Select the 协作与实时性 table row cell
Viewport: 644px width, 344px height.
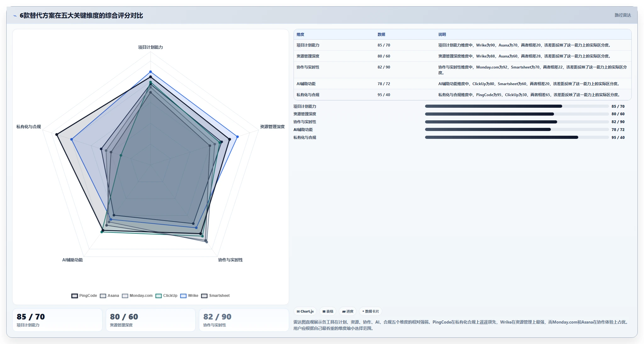click(x=308, y=67)
